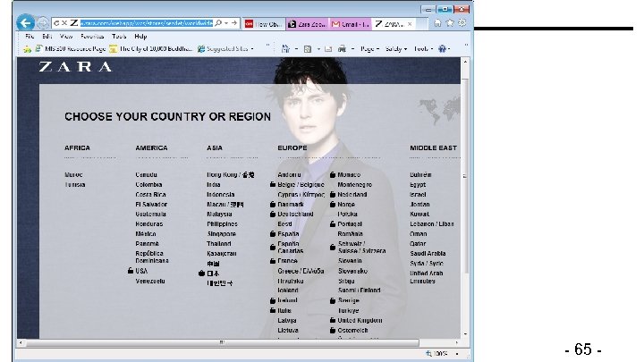Click the world map icon on Zara page

pos(439,110)
